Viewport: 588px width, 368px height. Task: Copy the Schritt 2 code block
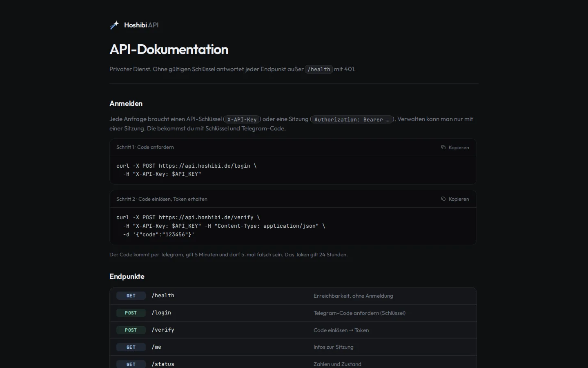[x=455, y=199]
